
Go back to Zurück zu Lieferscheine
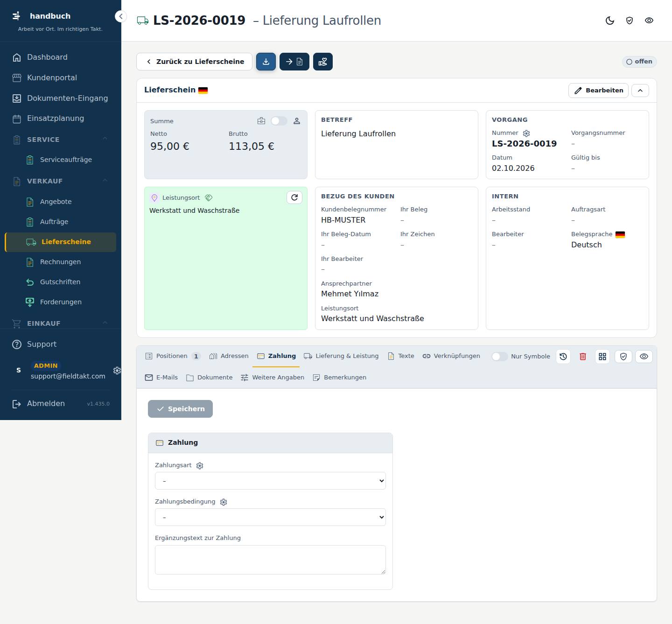tap(194, 62)
